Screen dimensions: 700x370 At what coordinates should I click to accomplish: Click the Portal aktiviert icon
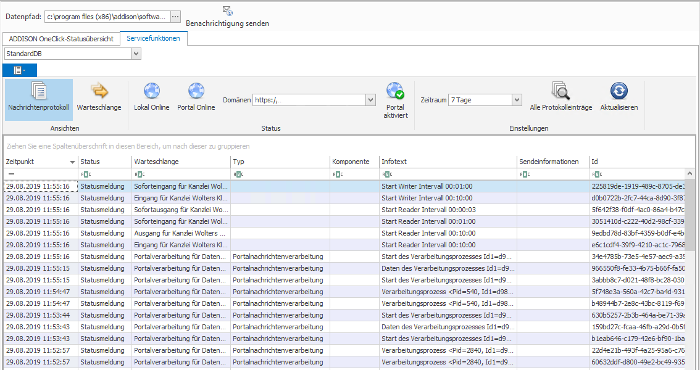tap(395, 91)
